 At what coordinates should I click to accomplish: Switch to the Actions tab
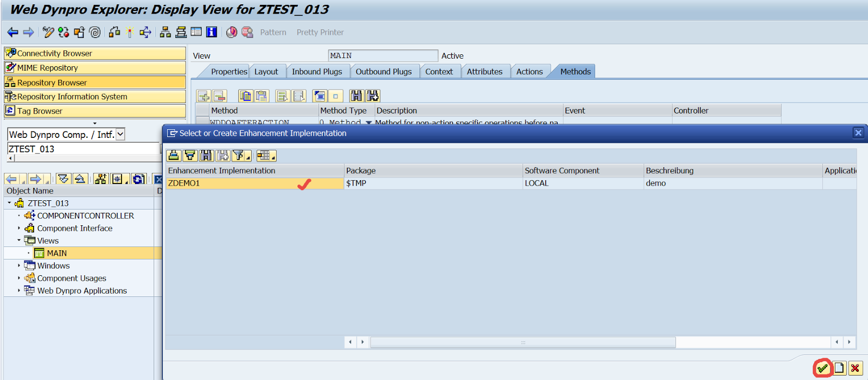529,72
